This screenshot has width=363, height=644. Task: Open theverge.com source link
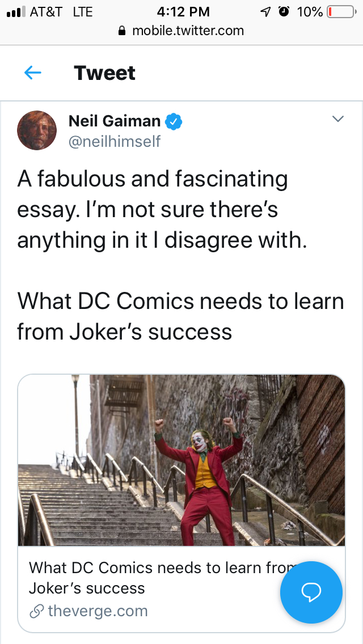[98, 611]
